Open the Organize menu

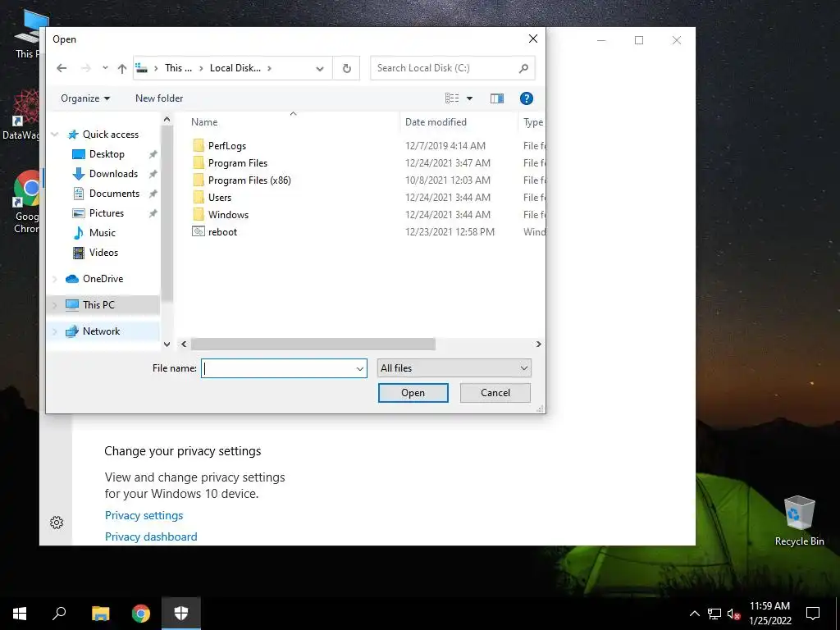(85, 98)
